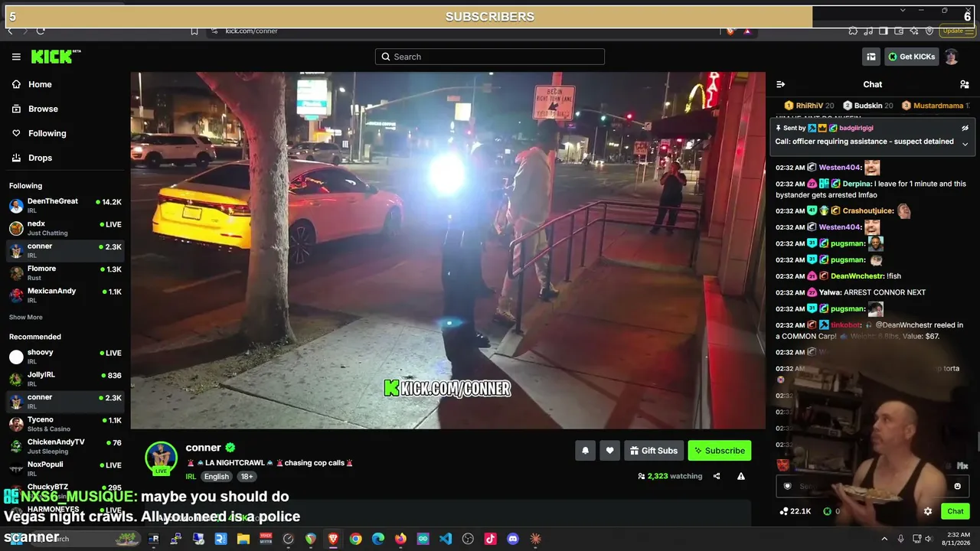The width and height of the screenshot is (980, 551).
Task: Open chat settings gear icon
Action: coord(928,511)
